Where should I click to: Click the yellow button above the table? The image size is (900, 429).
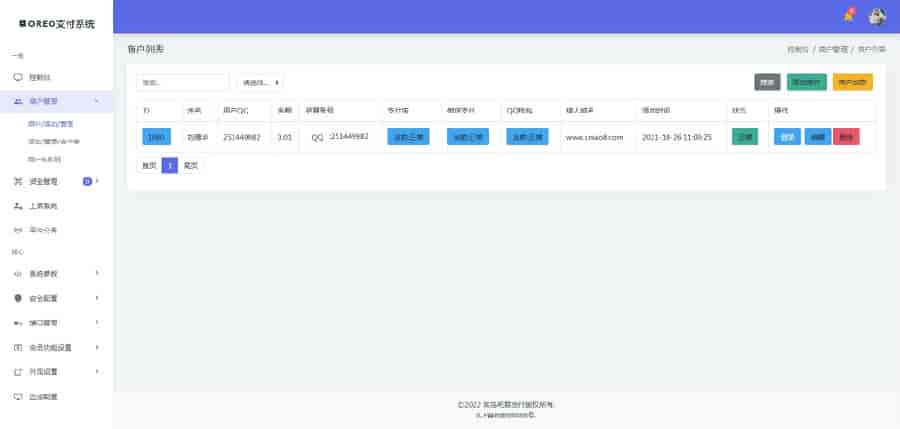click(852, 82)
